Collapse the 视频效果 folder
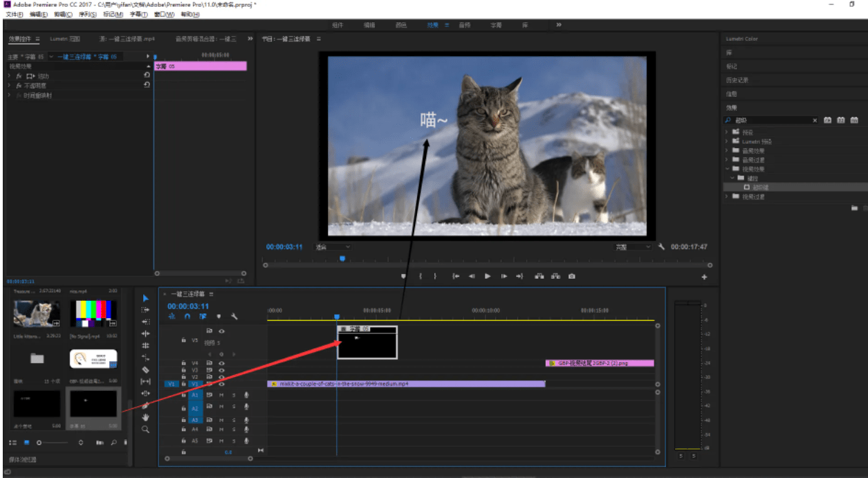This screenshot has width=868, height=478. click(727, 169)
